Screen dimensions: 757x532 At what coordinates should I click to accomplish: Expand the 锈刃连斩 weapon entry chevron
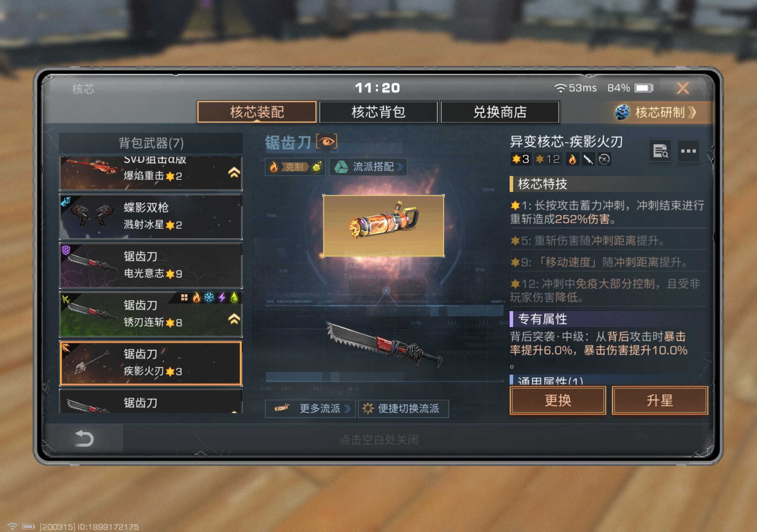(234, 319)
